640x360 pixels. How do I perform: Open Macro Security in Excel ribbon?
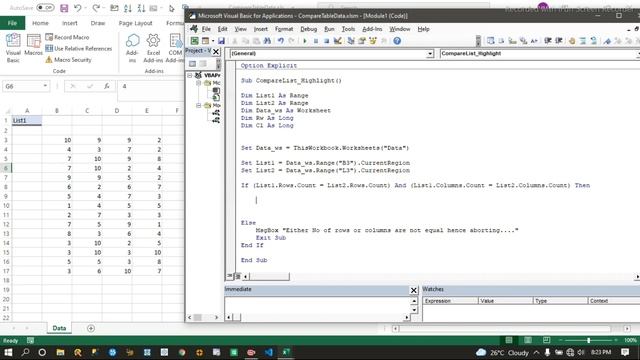[x=68, y=60]
